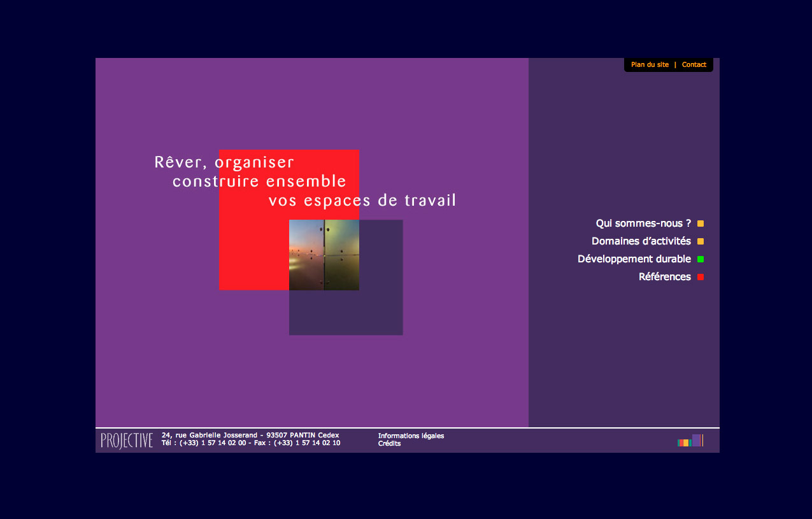Click red square beside Références
The image size is (812, 519).
coord(701,277)
